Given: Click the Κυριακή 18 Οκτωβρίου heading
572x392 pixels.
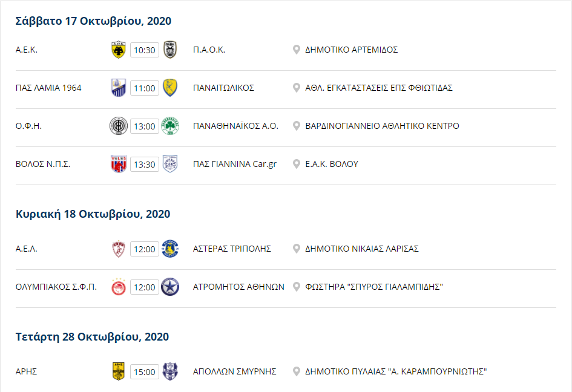Looking at the screenshot, I should (93, 214).
